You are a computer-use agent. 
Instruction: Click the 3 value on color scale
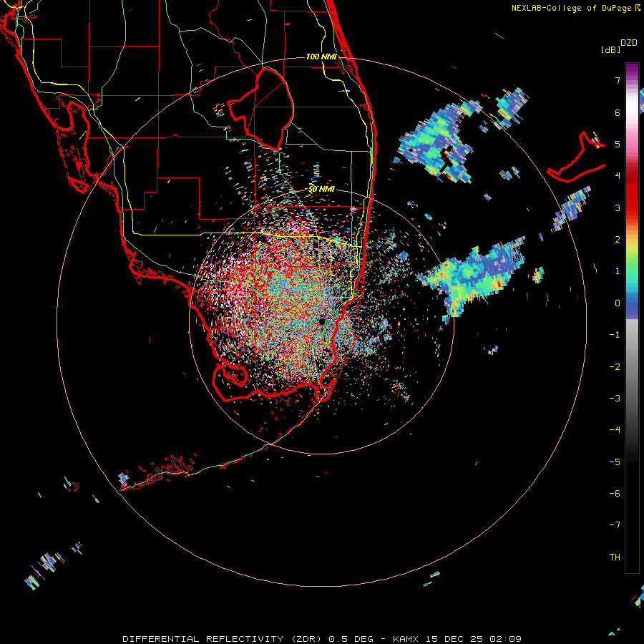[x=618, y=208]
